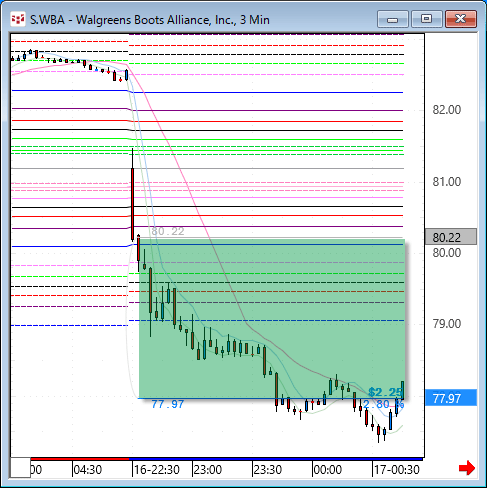Click the chart application icon in title bar
Image resolution: width=487 pixels, height=488 pixels.
pos(18,19)
